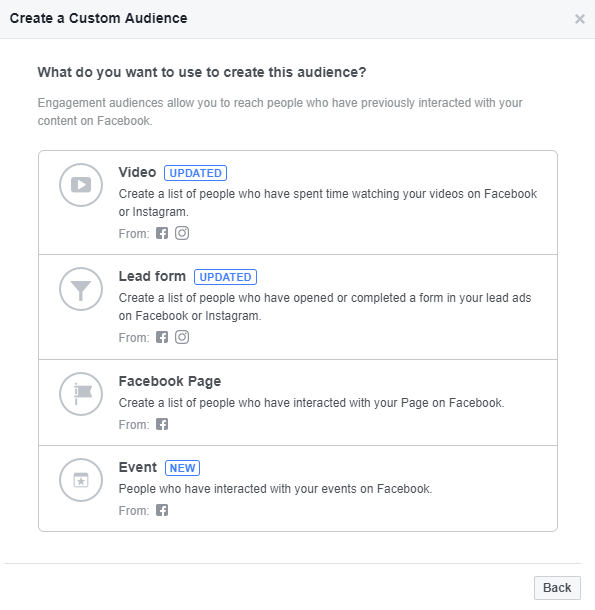Choose the Facebook Page option title
Image resolution: width=595 pixels, height=610 pixels.
pos(170,381)
